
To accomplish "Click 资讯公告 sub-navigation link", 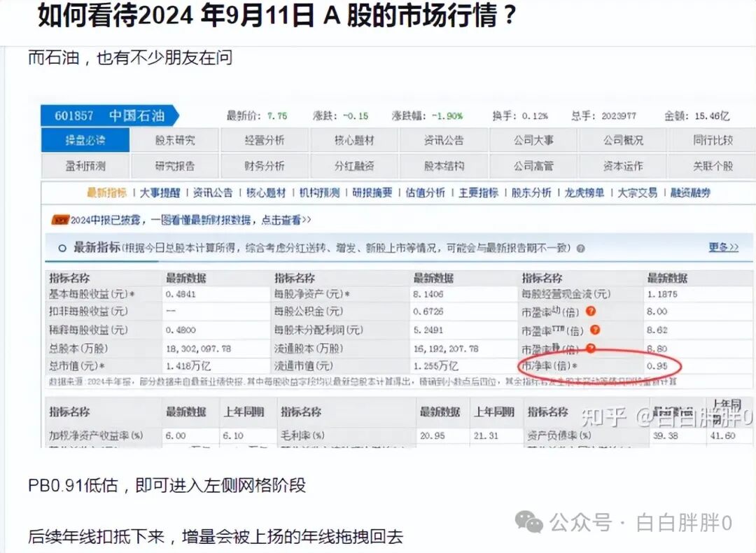I will (213, 193).
